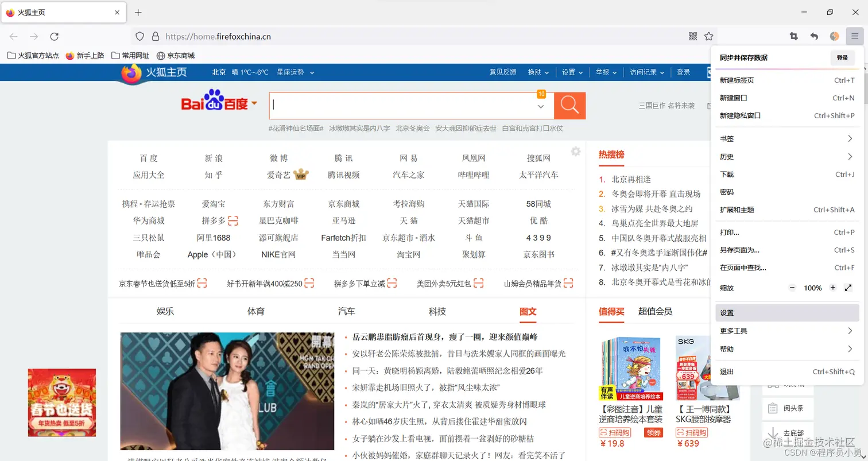Click headline 岳云鹏患脂肪瘤后首现身
The image size is (868, 461).
pyautogui.click(x=445, y=337)
